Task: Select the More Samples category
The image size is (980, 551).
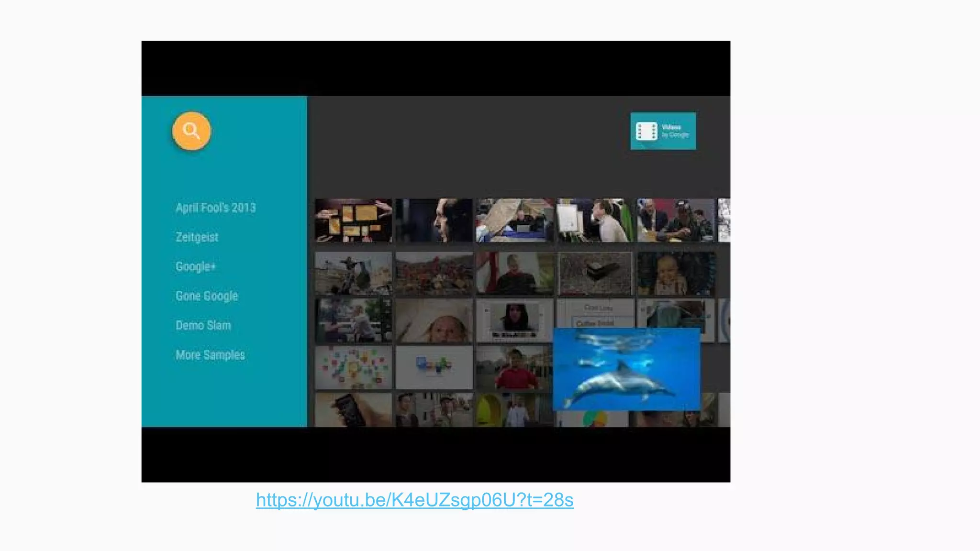Action: [x=210, y=355]
